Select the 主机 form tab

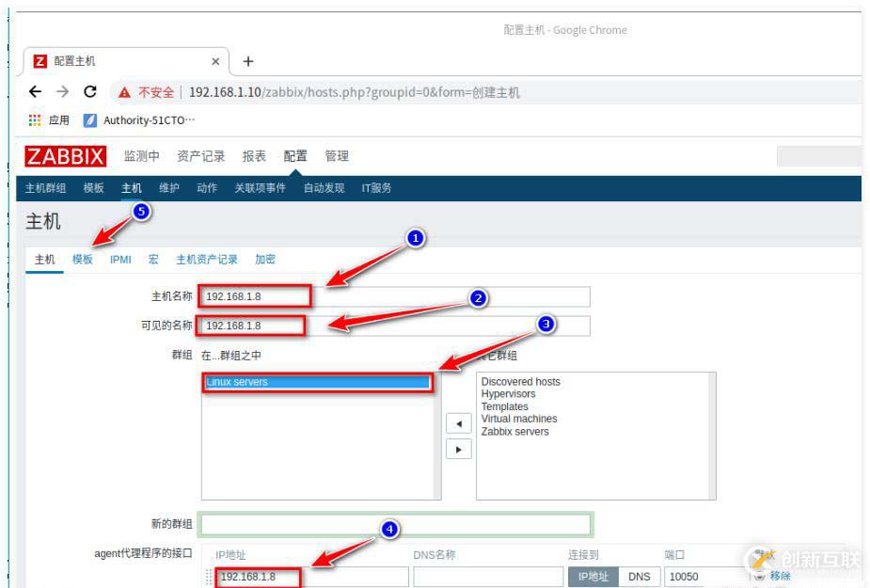tap(45, 260)
